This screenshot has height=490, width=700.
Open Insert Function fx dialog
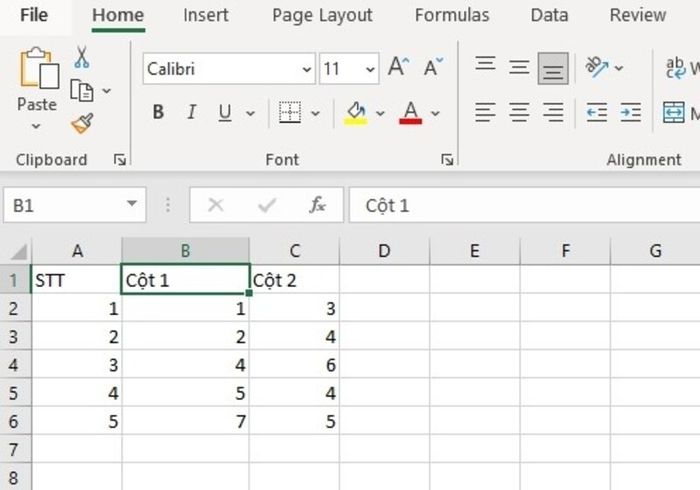317,205
